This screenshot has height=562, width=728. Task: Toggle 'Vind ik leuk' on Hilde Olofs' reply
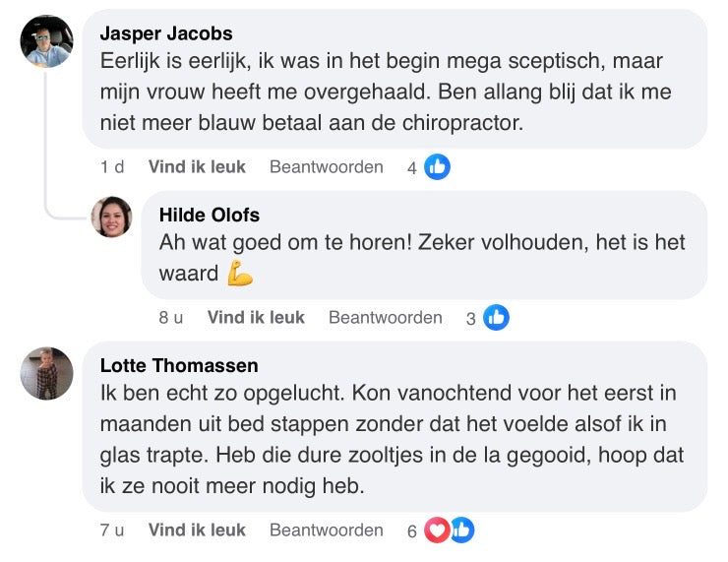(x=256, y=318)
